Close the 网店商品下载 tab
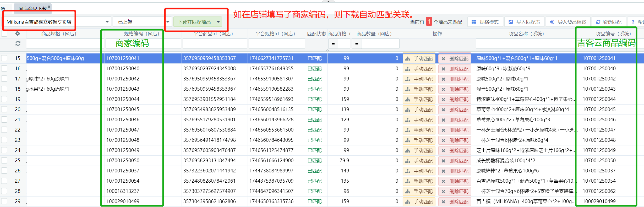This screenshot has height=207, width=644. pos(49,7)
